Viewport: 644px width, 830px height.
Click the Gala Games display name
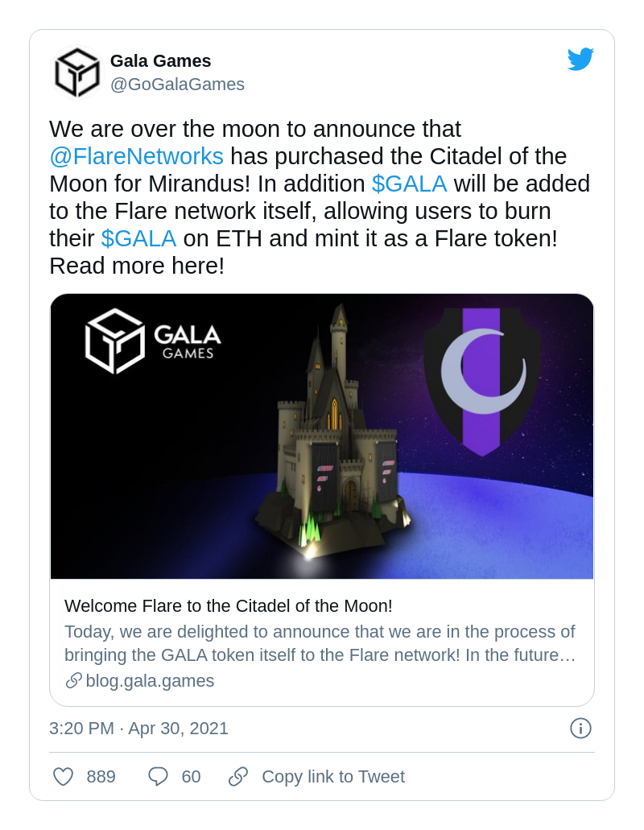160,61
